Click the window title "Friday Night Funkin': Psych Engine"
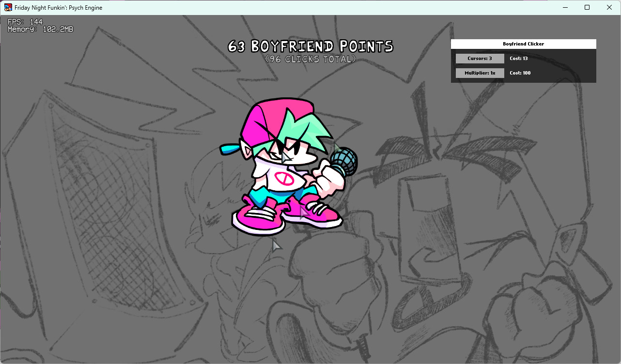This screenshot has height=364, width=621. pyautogui.click(x=59, y=8)
